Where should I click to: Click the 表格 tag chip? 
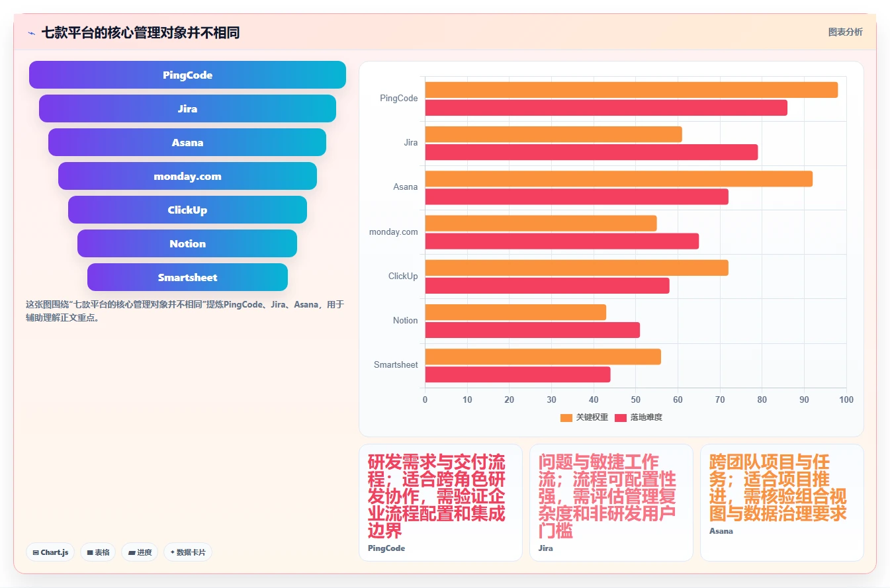[x=98, y=552]
